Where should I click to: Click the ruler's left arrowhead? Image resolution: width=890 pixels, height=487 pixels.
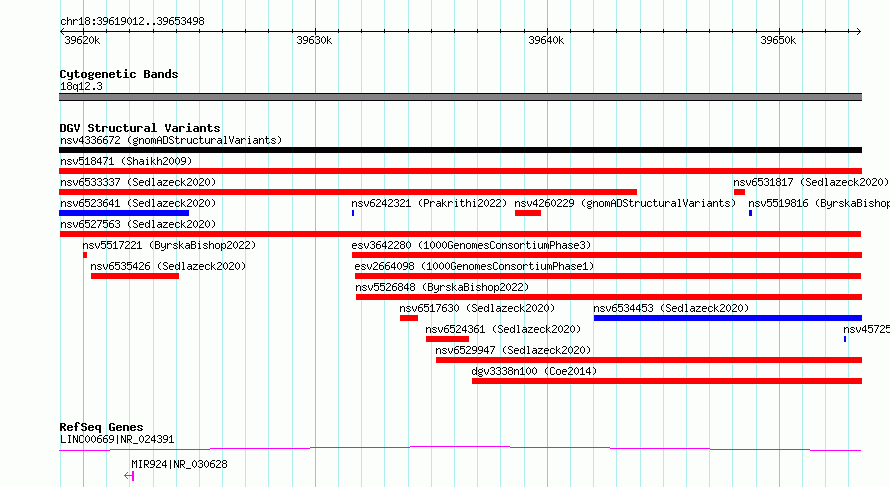(62, 31)
